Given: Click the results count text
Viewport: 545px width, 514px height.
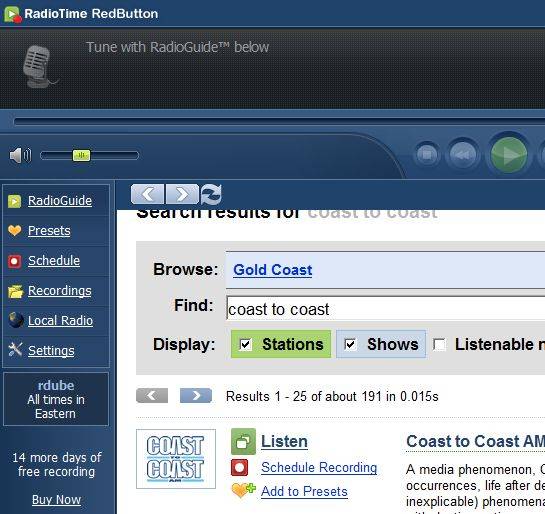Looking at the screenshot, I should (x=332, y=396).
